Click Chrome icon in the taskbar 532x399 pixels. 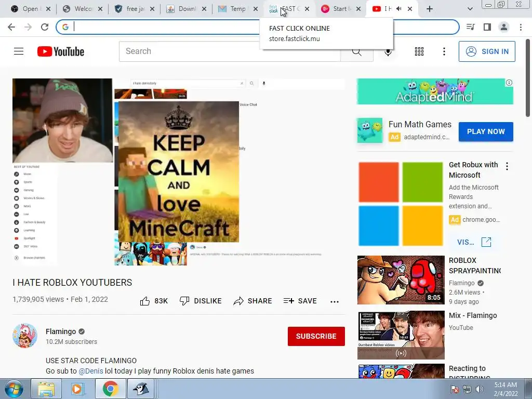(110, 389)
